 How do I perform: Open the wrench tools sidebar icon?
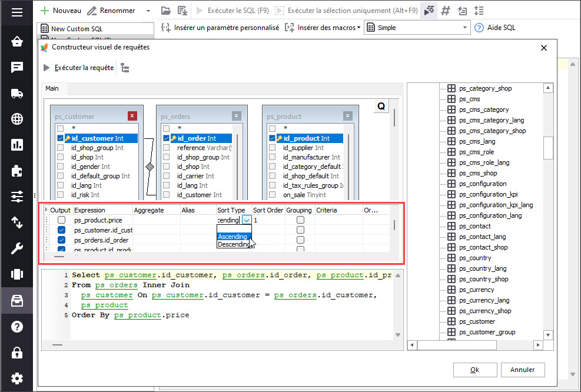click(x=16, y=248)
